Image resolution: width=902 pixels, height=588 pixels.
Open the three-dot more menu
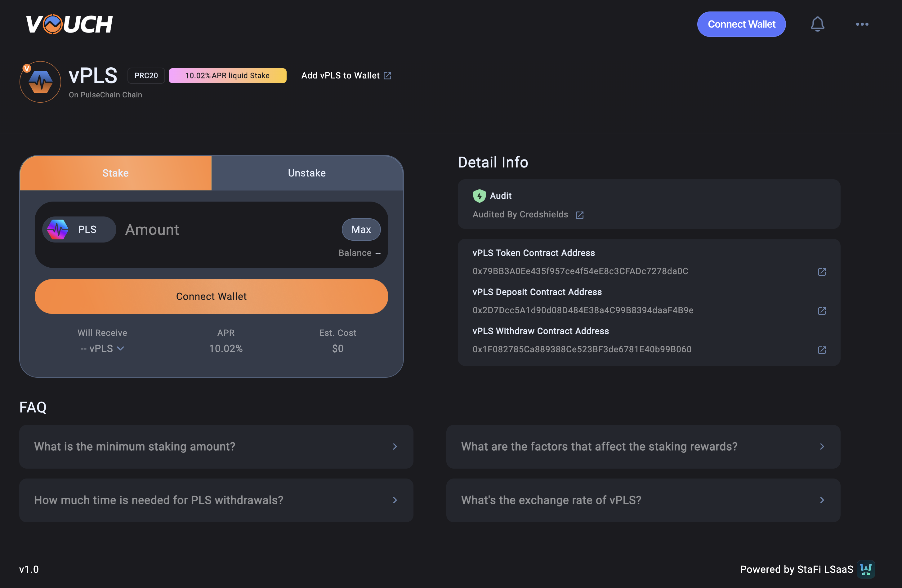tap(862, 24)
